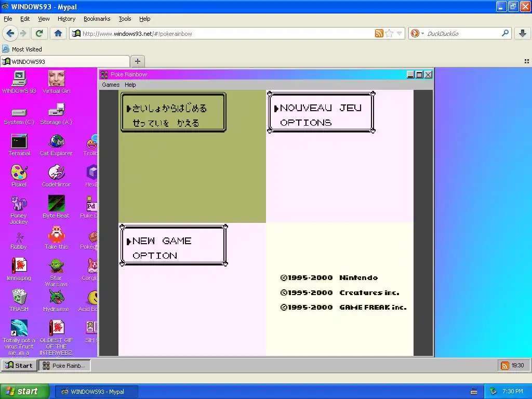Click the 7:30 PM system clock
Screen dimensions: 532x399
pyautogui.click(x=513, y=392)
